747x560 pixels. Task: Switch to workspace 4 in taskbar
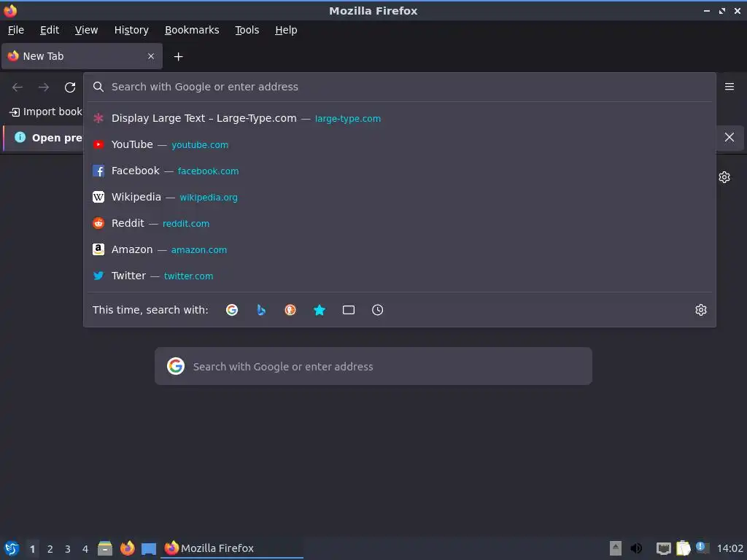[x=85, y=549]
